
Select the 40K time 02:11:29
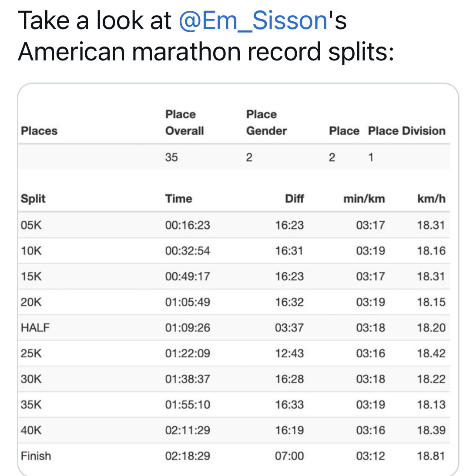tap(188, 430)
